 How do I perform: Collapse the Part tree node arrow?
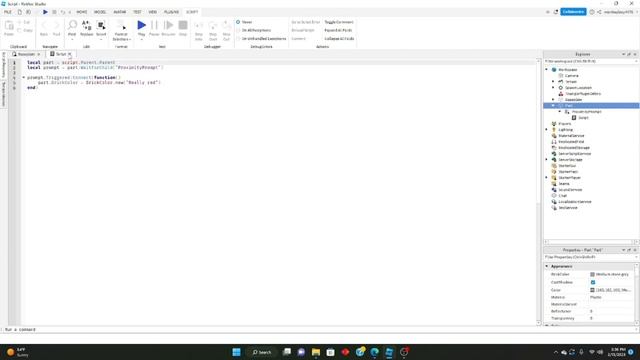[x=553, y=106]
